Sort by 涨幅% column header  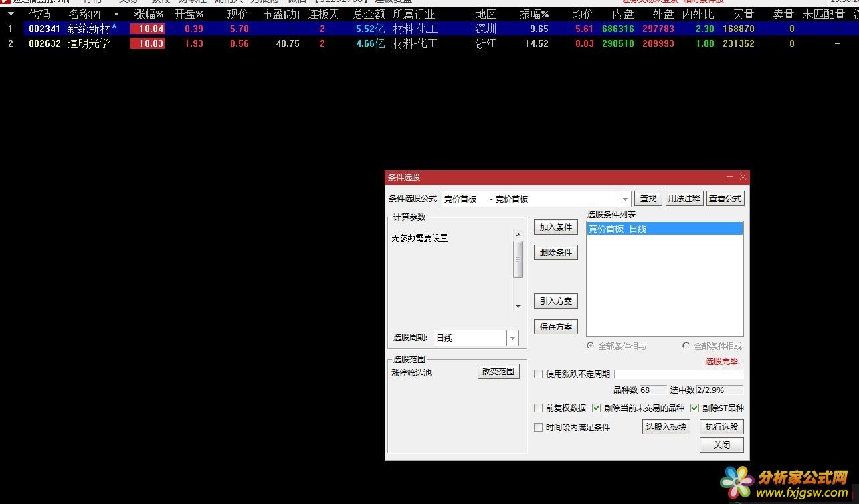[x=149, y=14]
